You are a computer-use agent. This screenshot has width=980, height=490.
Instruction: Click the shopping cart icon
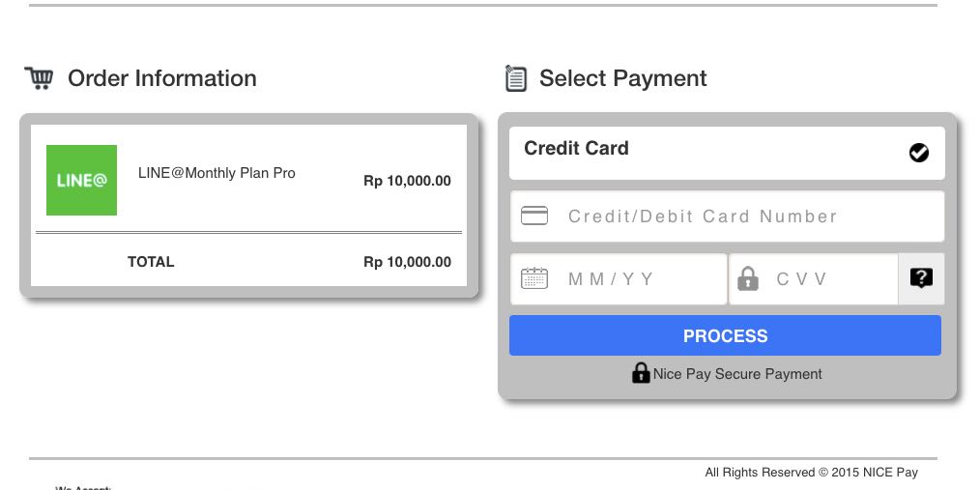click(39, 78)
